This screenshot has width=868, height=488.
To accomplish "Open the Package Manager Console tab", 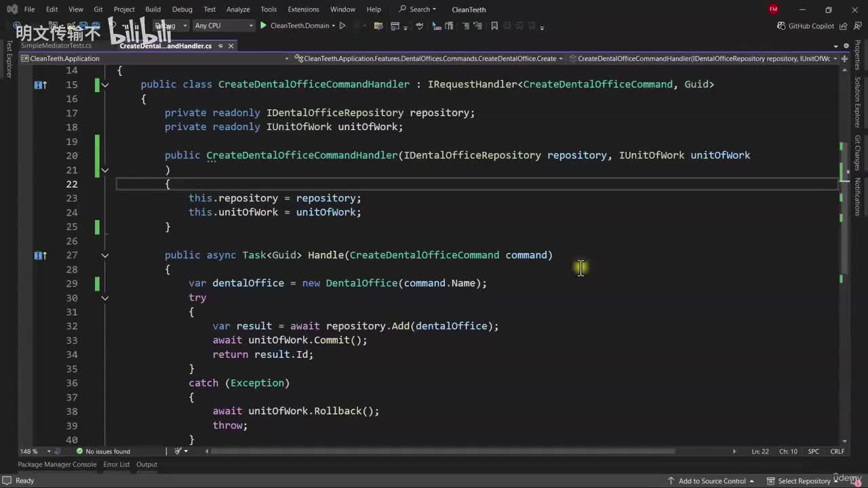I will tap(57, 465).
